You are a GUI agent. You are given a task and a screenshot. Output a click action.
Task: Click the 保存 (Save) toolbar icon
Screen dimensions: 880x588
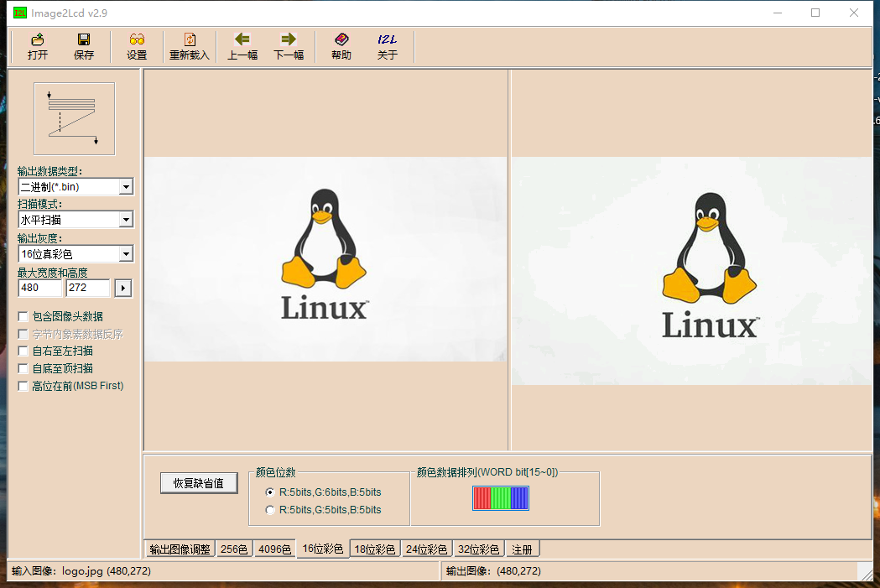pos(83,46)
